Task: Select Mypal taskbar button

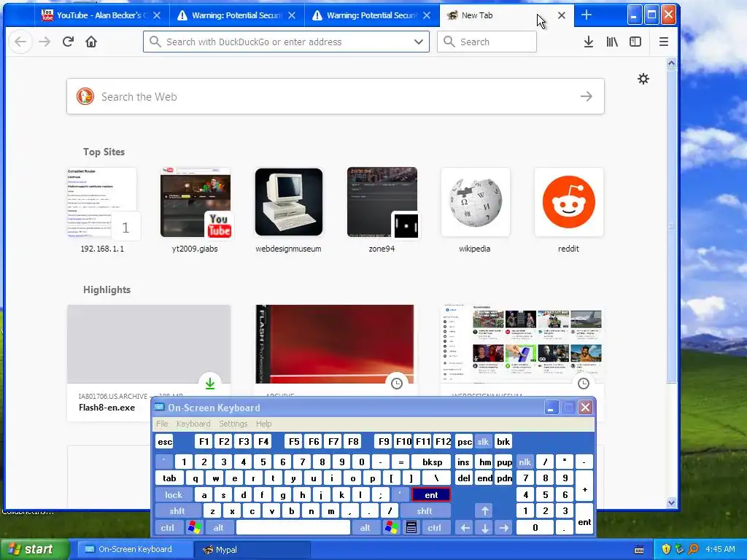Action: (x=252, y=550)
